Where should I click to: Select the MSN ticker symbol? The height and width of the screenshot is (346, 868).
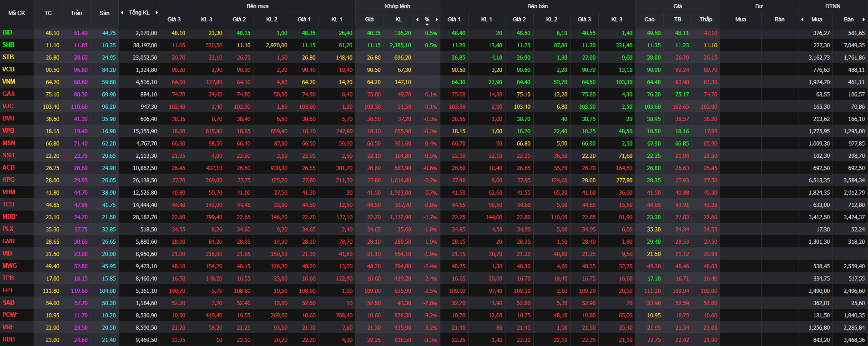point(9,143)
